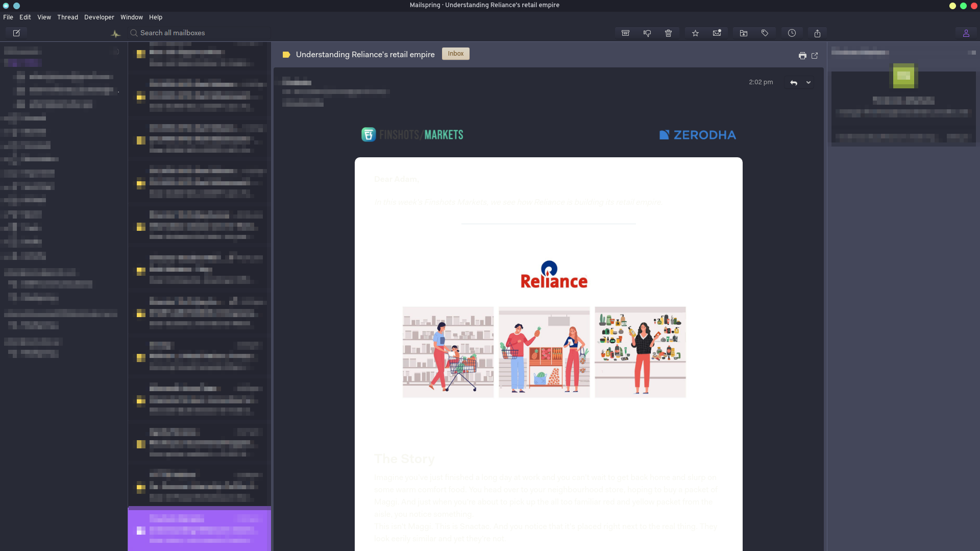The width and height of the screenshot is (980, 551).
Task: Open the Developer menu
Action: point(99,17)
